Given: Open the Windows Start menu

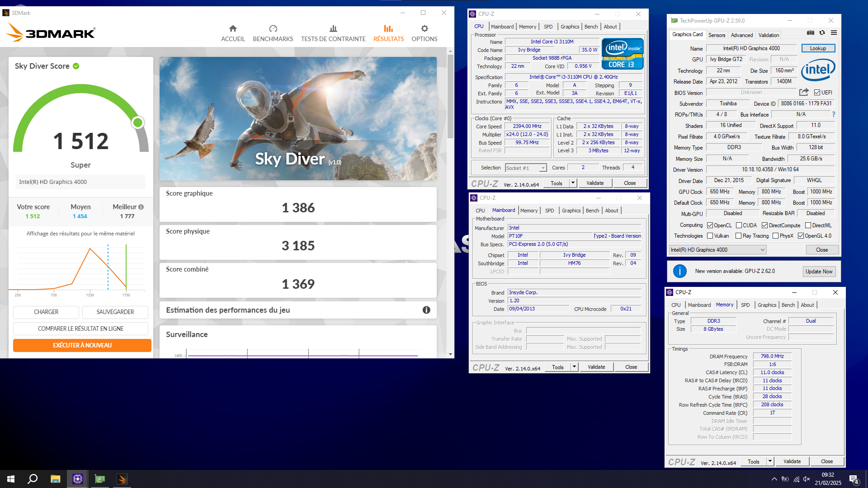Looking at the screenshot, I should pyautogui.click(x=11, y=479).
